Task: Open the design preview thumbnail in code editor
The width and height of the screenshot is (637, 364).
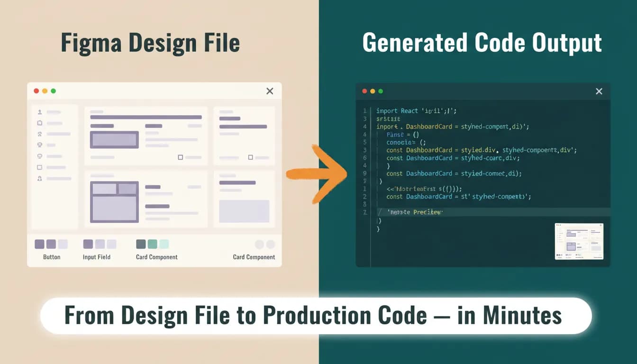Action: coord(579,241)
